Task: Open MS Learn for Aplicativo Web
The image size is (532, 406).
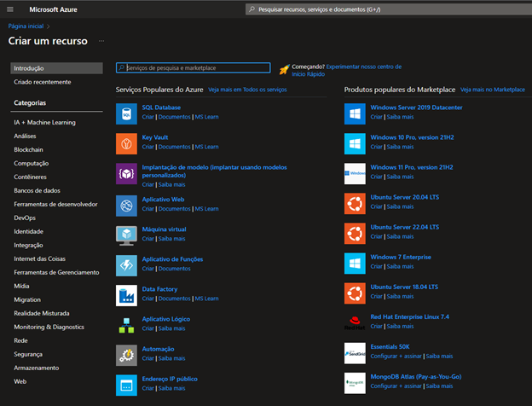Action: coord(206,209)
